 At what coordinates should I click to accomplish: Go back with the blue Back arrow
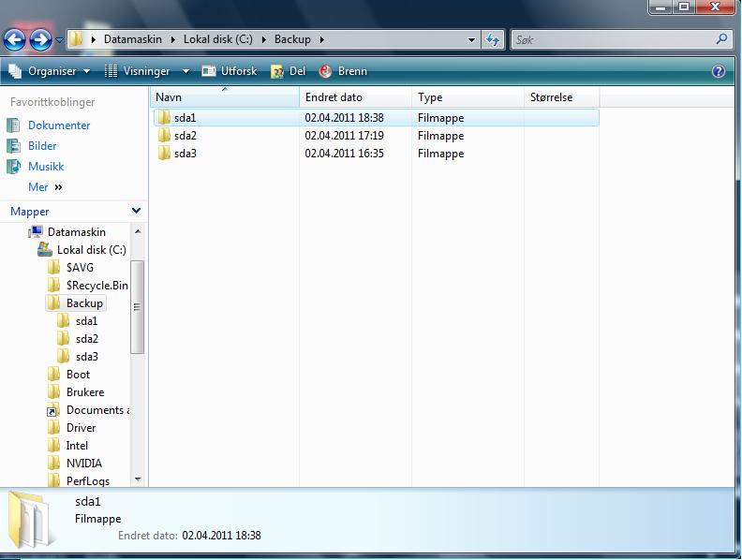15,39
